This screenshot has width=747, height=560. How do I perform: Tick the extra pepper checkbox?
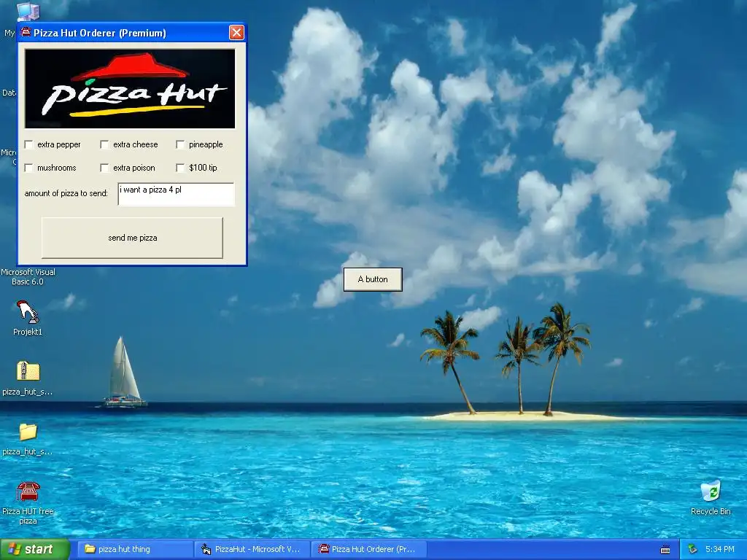28,144
